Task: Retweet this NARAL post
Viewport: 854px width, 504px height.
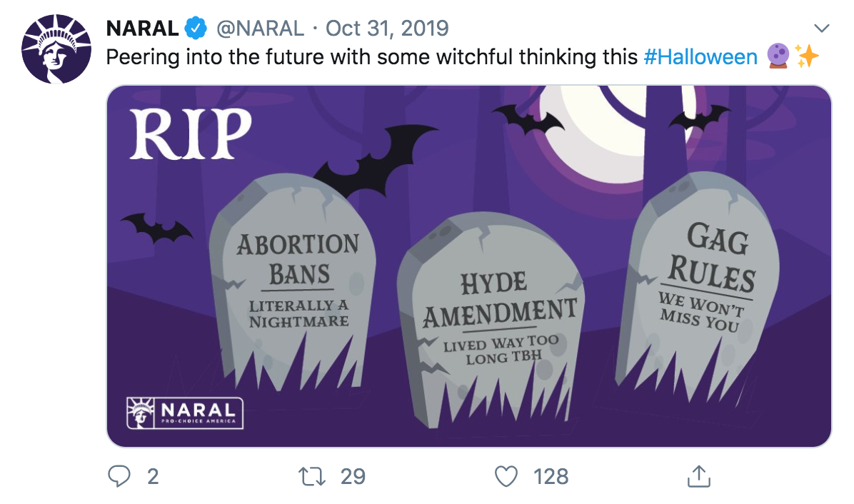Action: [x=312, y=477]
